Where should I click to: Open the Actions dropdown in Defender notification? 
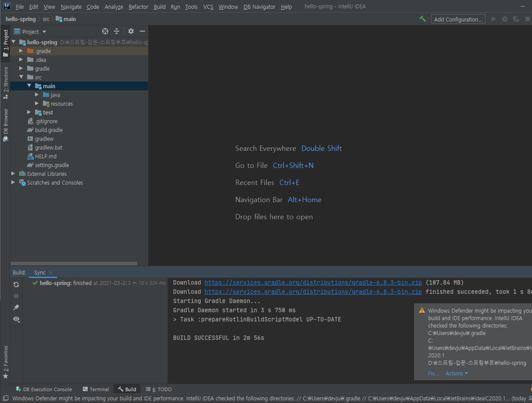(x=457, y=374)
